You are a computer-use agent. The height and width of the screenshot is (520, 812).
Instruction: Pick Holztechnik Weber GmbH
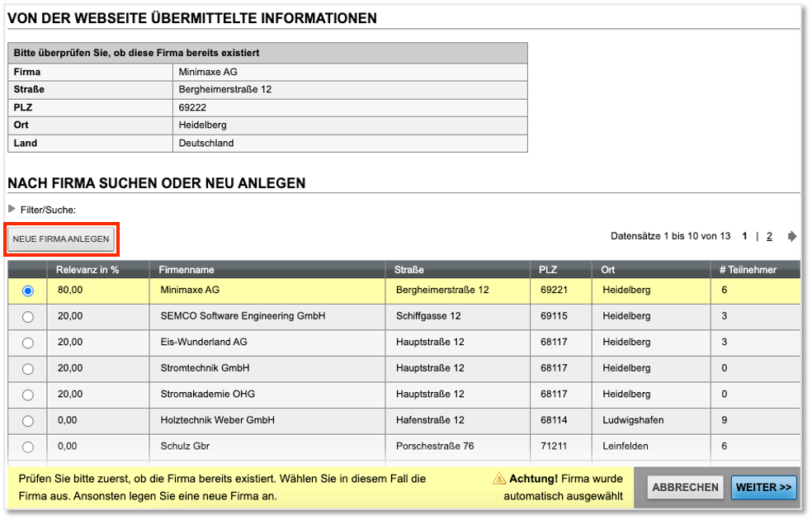point(26,420)
